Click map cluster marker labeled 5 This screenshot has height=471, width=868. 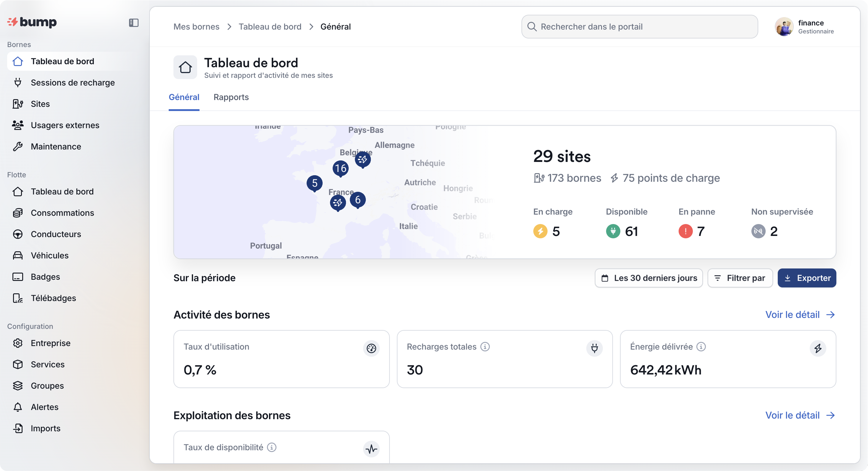(314, 183)
